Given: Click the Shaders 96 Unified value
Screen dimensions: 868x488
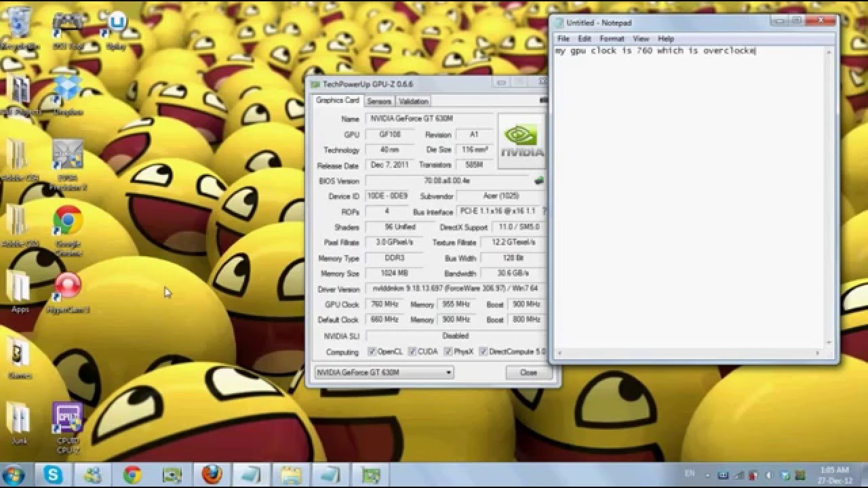Looking at the screenshot, I should tap(400, 227).
